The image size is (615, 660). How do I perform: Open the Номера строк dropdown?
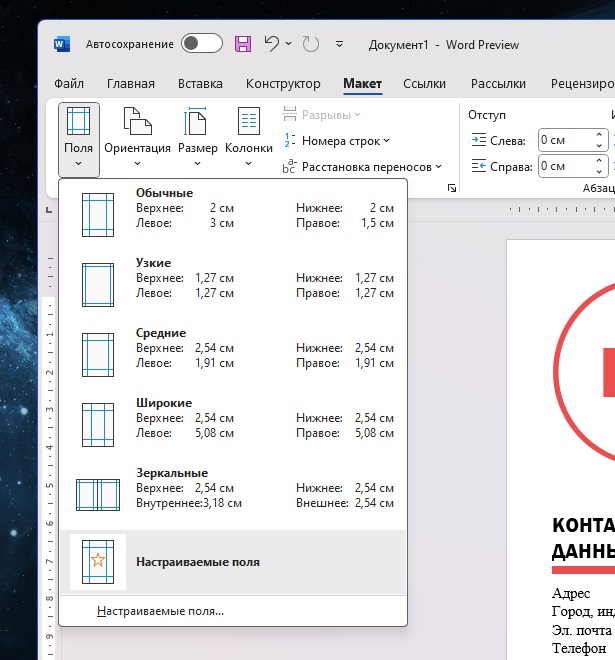336,141
